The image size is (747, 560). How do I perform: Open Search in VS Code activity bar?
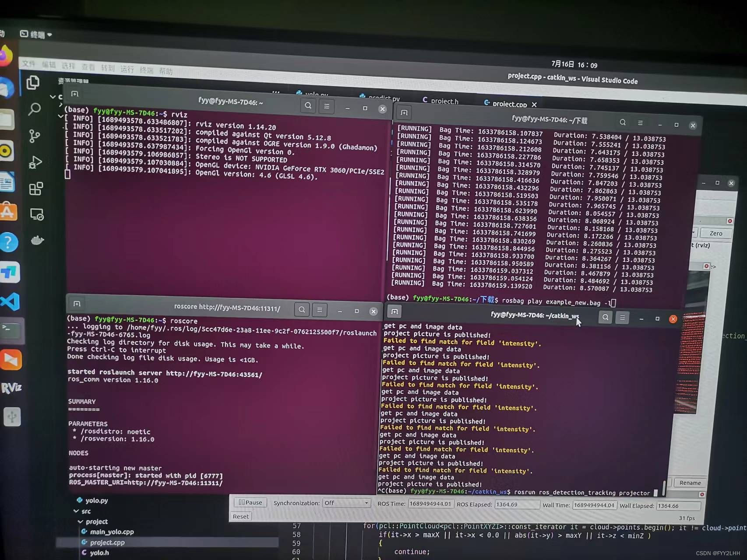pos(35,109)
